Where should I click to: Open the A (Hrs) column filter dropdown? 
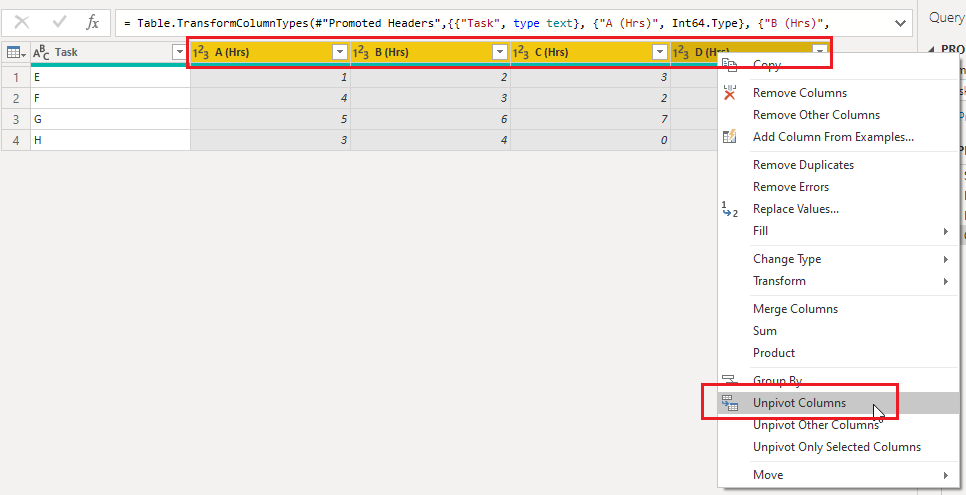[340, 52]
